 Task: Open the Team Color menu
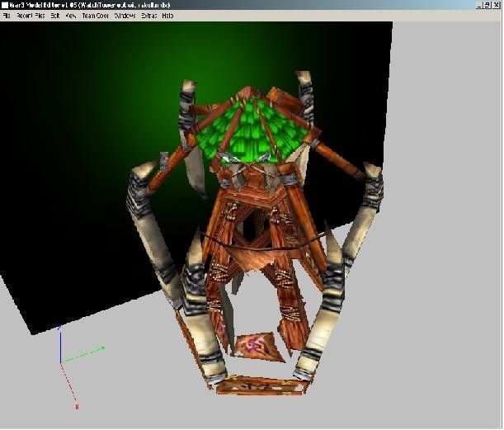tap(95, 16)
